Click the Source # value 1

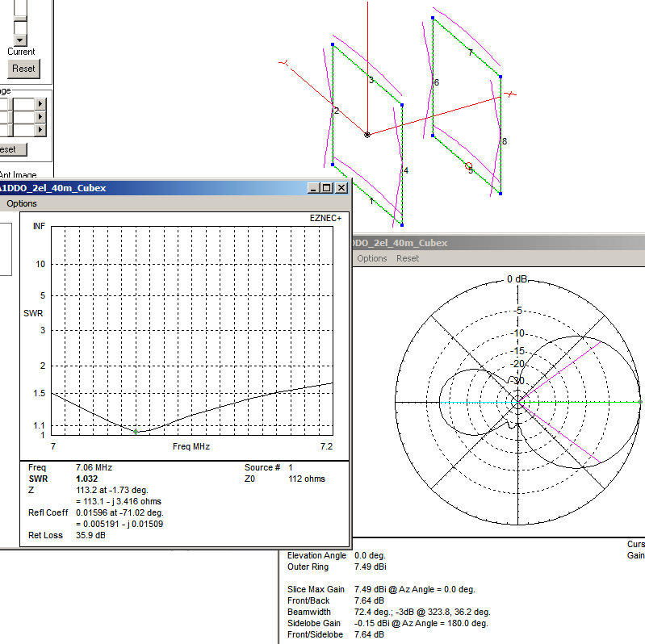291,467
